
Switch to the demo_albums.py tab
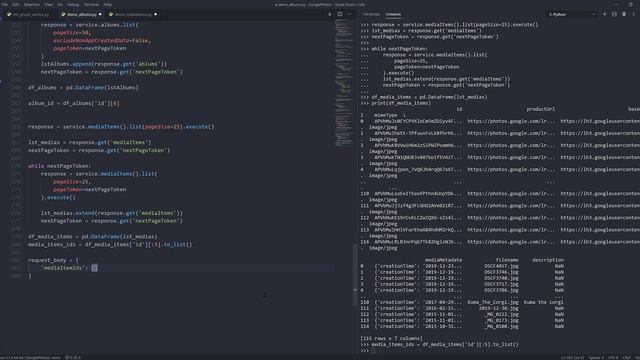[x=81, y=14]
